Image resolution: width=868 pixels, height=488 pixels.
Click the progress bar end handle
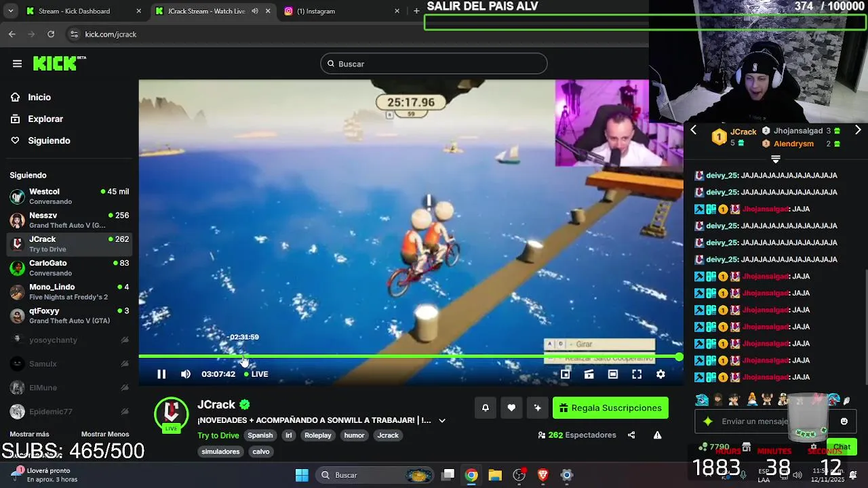point(679,357)
